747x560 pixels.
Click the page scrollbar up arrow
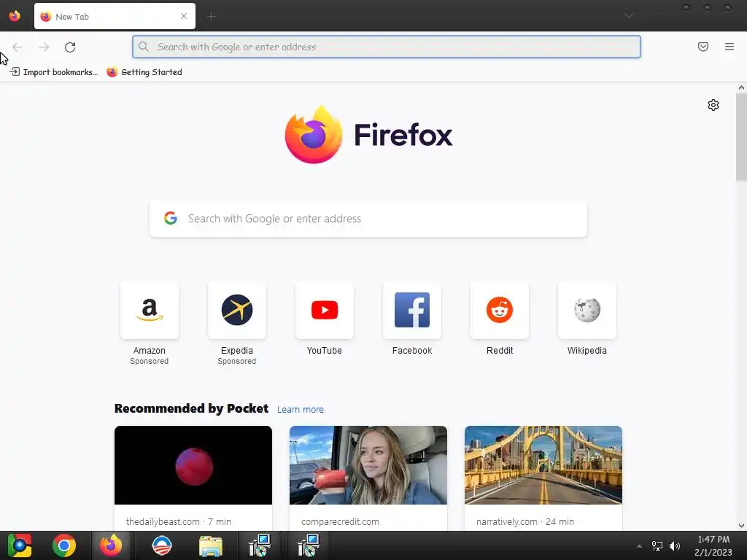(741, 87)
